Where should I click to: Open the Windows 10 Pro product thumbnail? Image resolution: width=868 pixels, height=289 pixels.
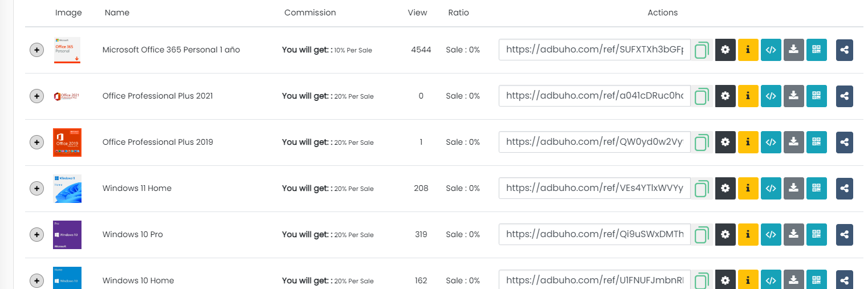(x=67, y=235)
